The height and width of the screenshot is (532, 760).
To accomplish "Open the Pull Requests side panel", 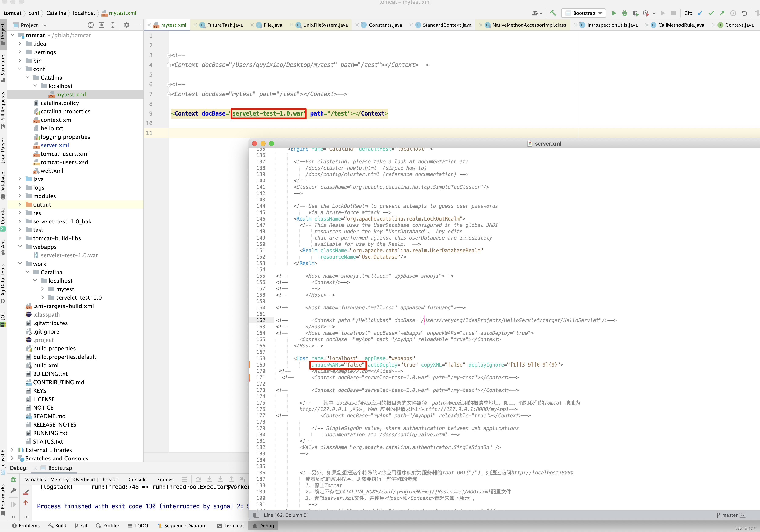I will 3,110.
